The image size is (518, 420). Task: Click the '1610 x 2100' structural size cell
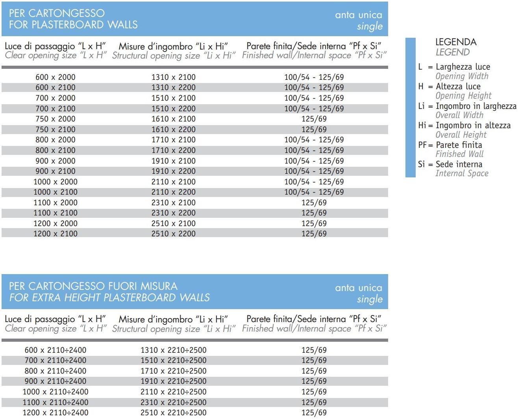[173, 119]
